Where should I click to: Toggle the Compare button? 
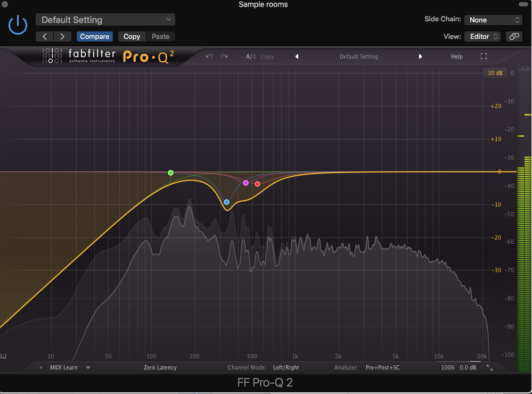pos(95,36)
